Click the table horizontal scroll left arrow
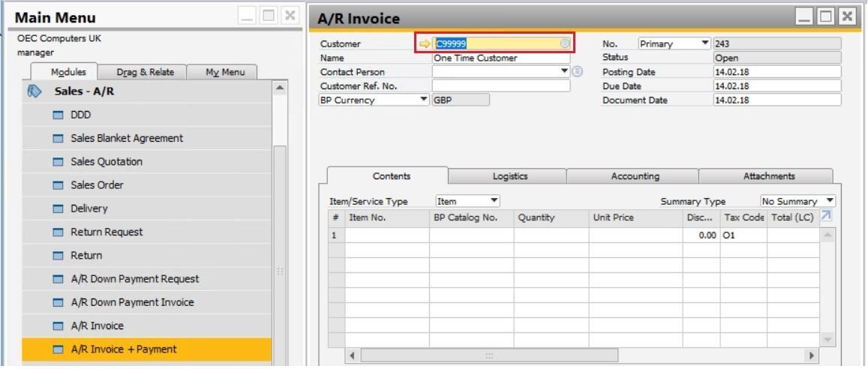 352,355
